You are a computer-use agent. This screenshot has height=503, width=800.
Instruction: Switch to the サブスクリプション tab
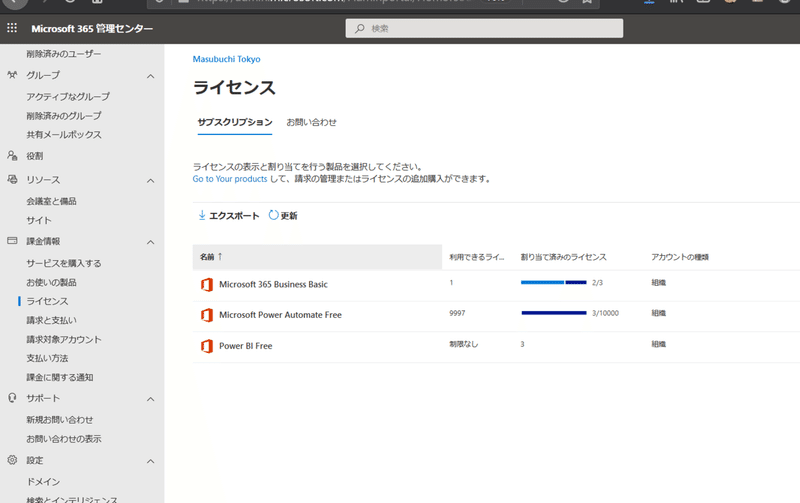[x=235, y=122]
